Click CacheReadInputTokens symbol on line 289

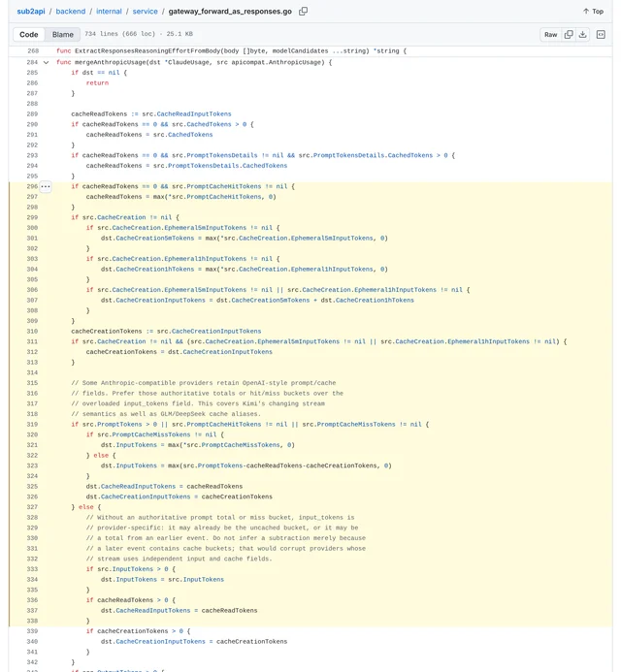pos(194,114)
